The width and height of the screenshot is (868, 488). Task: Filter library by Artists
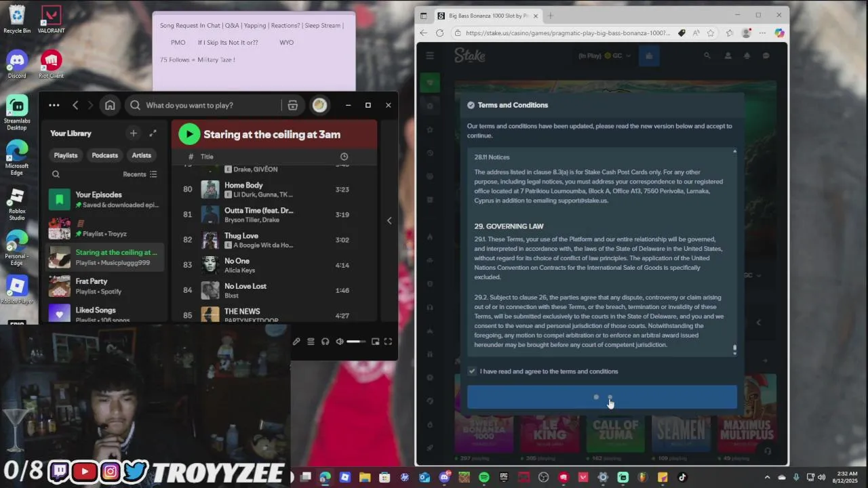(x=141, y=155)
